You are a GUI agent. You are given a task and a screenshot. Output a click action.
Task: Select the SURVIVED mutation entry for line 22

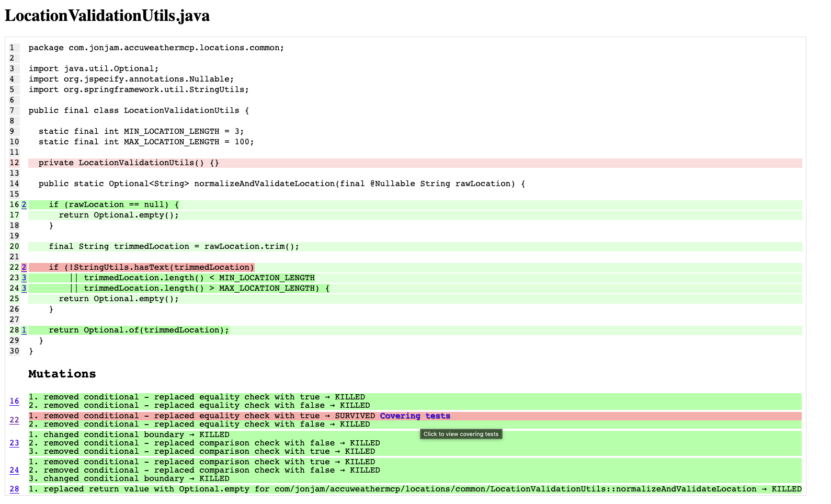click(x=415, y=416)
